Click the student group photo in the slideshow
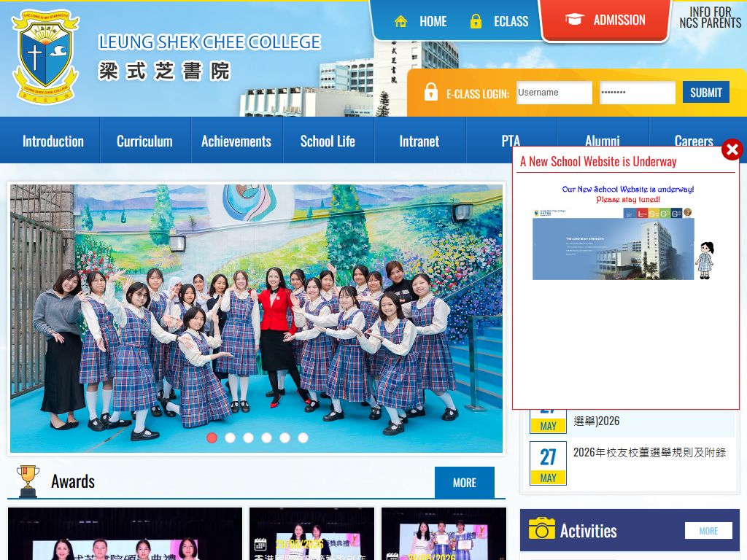The image size is (747, 560). click(x=256, y=318)
